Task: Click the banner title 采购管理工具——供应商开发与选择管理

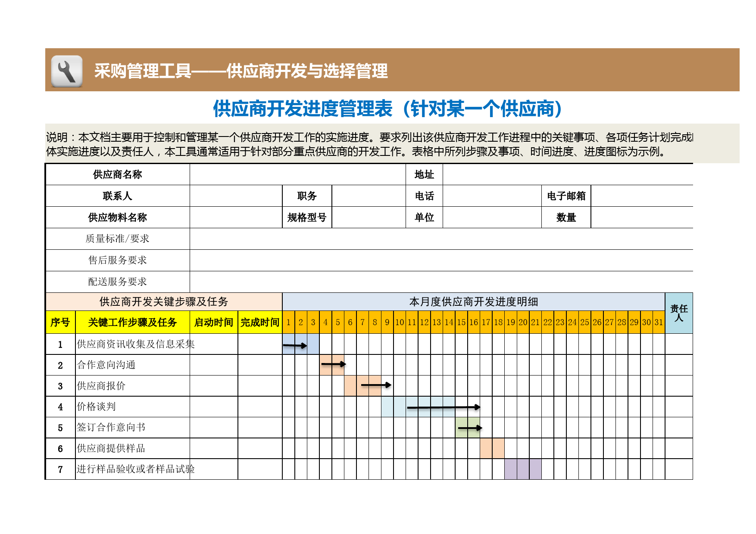Action: coord(241,71)
